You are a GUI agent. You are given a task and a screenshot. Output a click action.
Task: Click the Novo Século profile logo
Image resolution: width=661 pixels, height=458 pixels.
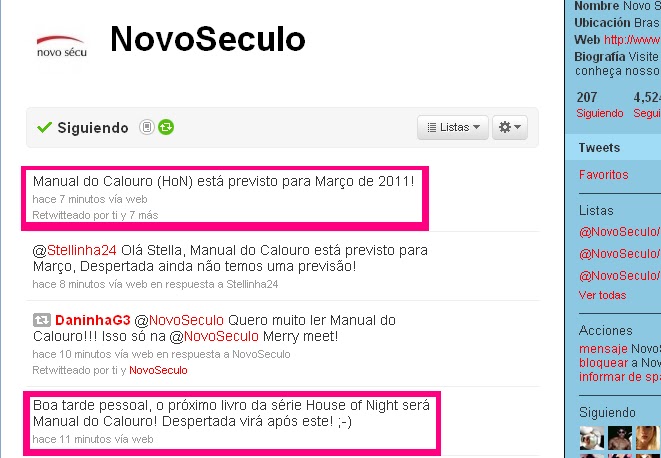tap(62, 47)
